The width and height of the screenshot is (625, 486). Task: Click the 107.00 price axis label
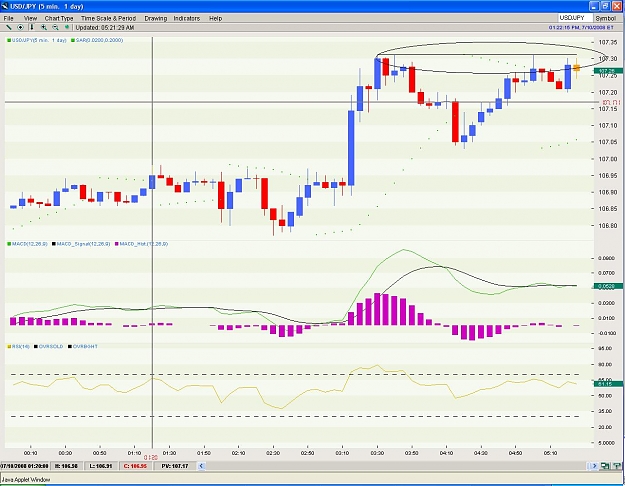pos(608,159)
